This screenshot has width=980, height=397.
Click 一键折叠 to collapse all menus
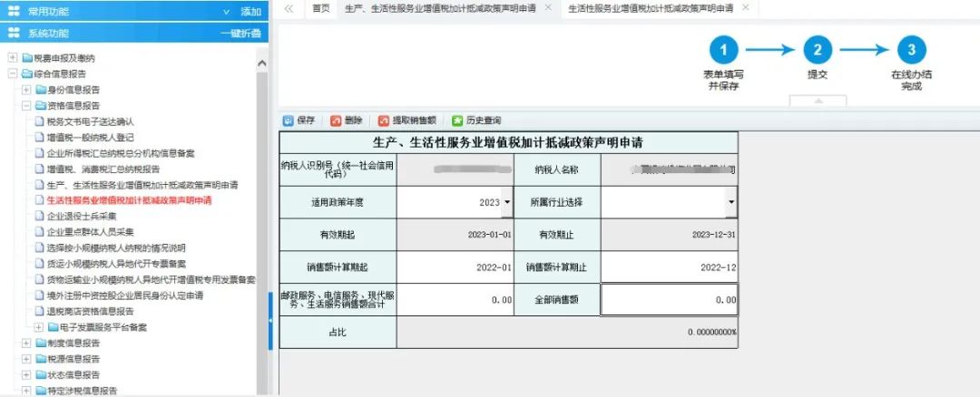240,34
